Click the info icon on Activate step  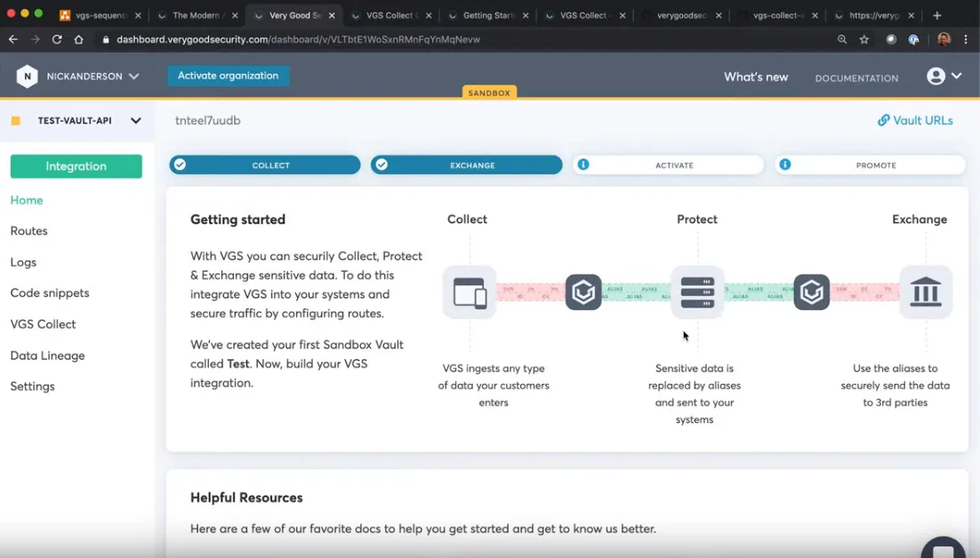(583, 164)
